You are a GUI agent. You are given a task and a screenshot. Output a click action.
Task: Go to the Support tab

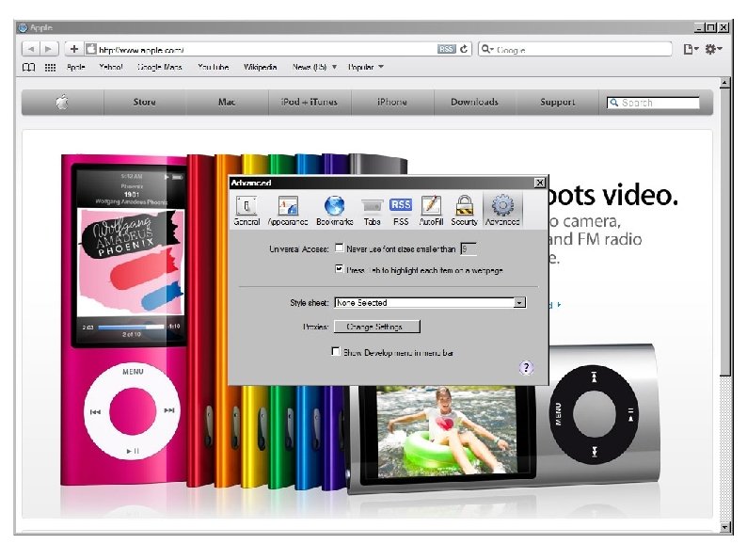(557, 102)
